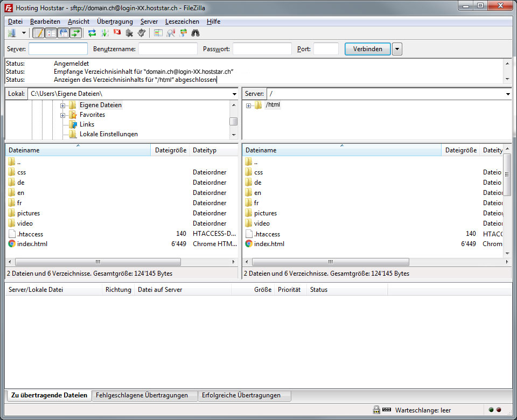Image resolution: width=517 pixels, height=420 pixels.
Task: Cancel the current operation with the red X icon
Action: (x=117, y=32)
